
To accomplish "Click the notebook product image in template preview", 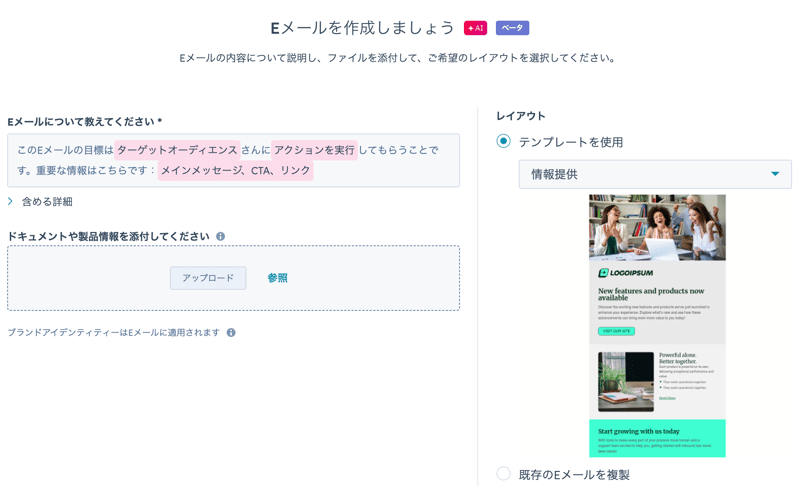I will tap(626, 381).
